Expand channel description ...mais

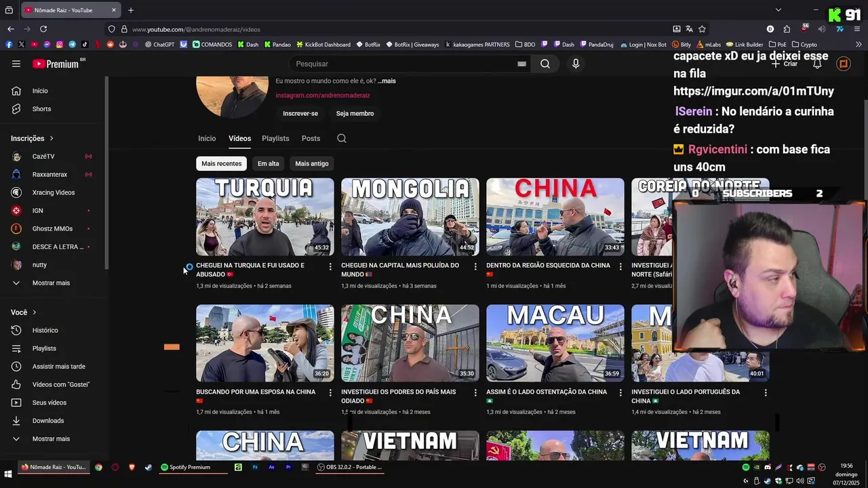(x=387, y=81)
